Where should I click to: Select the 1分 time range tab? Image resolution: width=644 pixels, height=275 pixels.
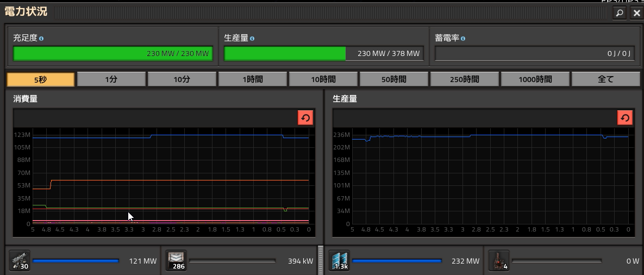pos(111,80)
